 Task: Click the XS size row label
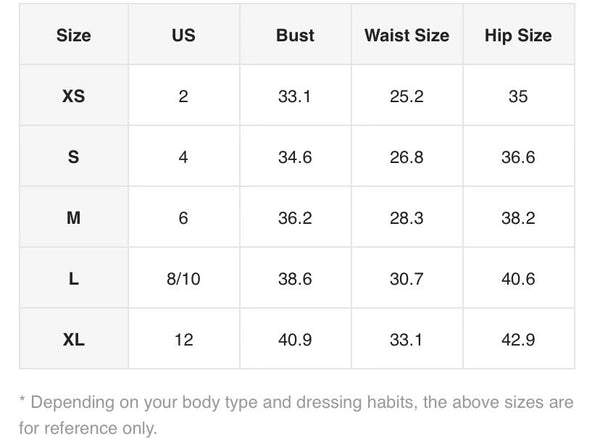pyautogui.click(x=73, y=97)
